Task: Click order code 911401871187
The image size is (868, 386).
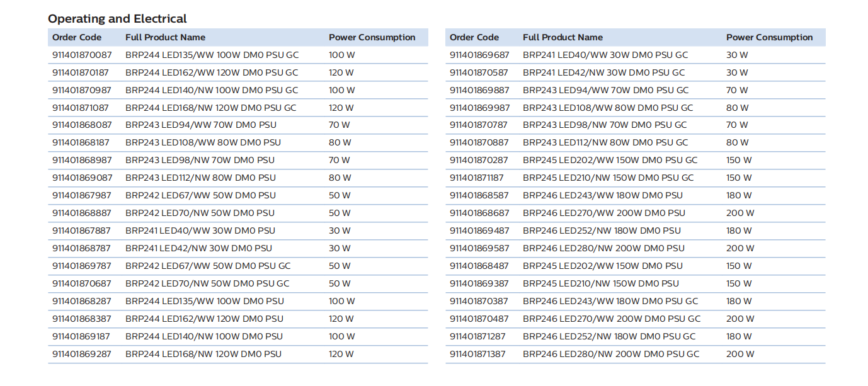Action: tap(477, 178)
